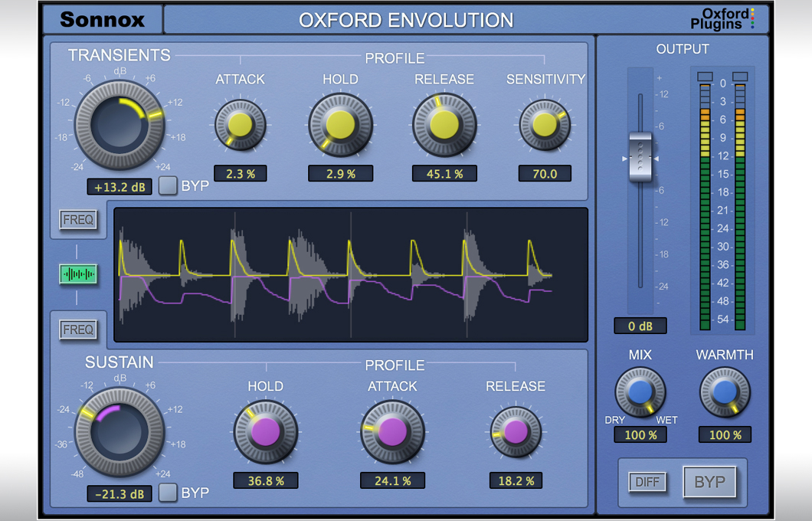The image size is (812, 521).
Task: Select the 45.1 % release value field
Action: click(x=444, y=173)
